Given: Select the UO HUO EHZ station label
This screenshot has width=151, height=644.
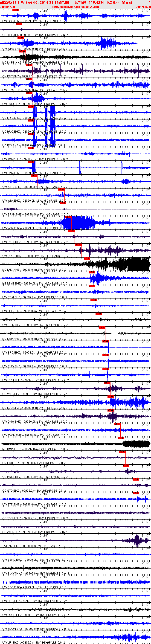Looking at the screenshot, I should (34, 131).
